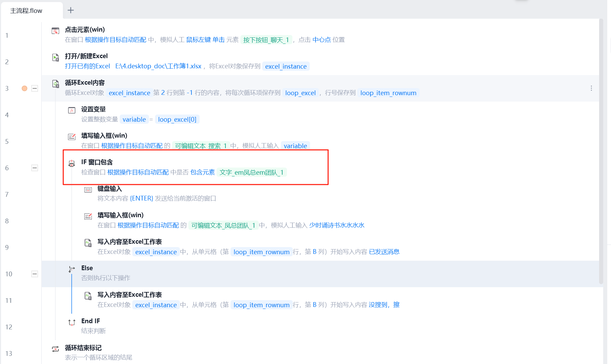Click the 没搜到，擦 content link
The image size is (611, 364).
(x=384, y=305)
